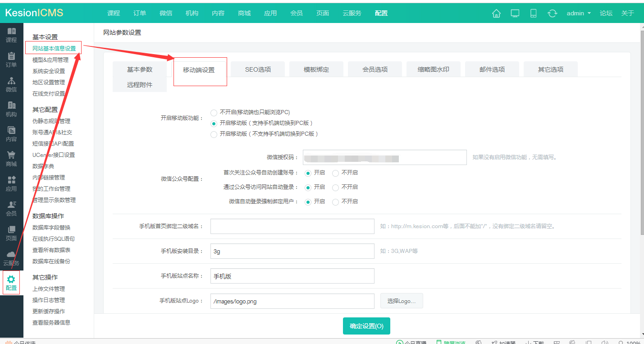Open the 模板绑定 tab
The image size is (644, 344).
point(316,69)
